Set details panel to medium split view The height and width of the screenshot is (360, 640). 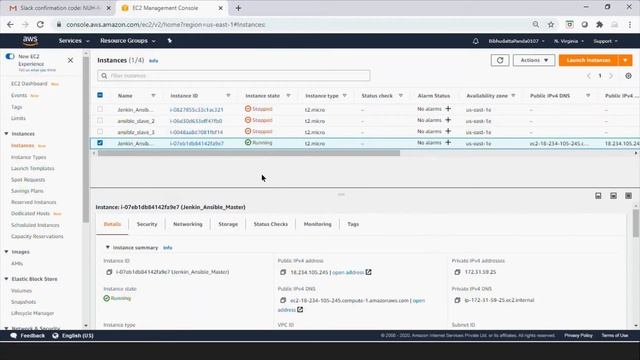point(613,196)
